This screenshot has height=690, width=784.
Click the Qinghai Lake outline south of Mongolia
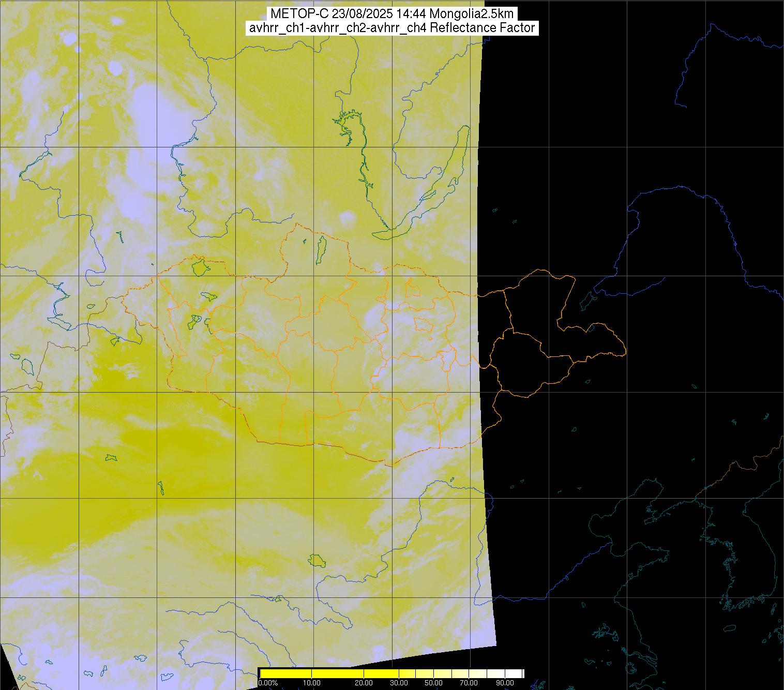[316, 560]
